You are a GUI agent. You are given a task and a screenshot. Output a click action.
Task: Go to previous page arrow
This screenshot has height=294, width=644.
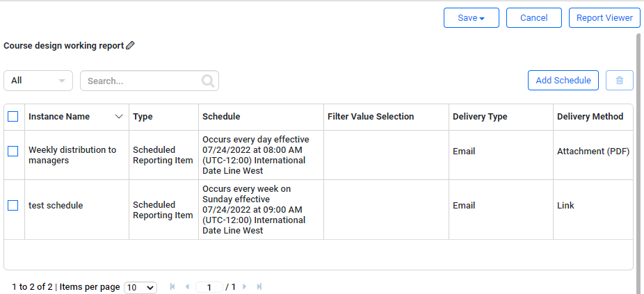(x=187, y=286)
